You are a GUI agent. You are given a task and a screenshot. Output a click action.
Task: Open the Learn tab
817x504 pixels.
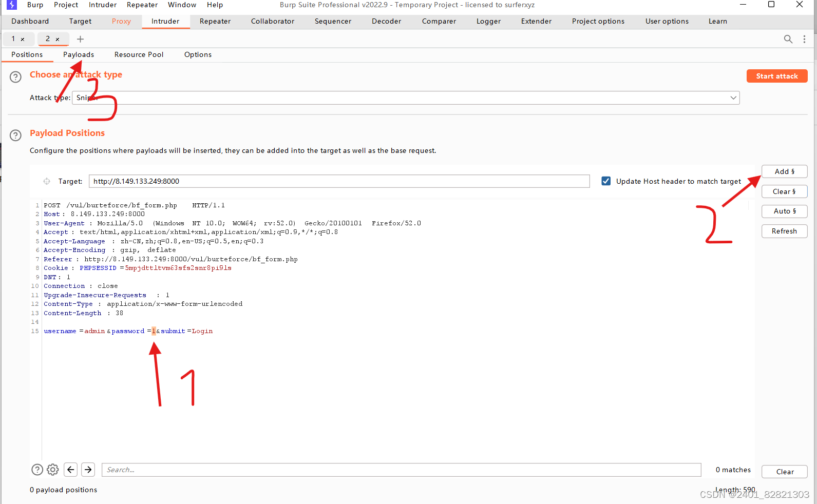click(x=718, y=21)
